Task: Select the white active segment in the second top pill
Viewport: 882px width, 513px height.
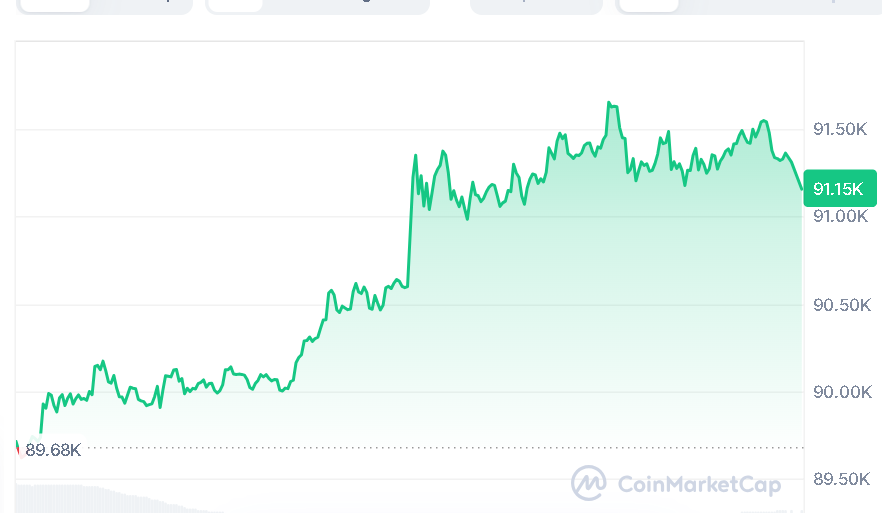Action: pos(236,4)
